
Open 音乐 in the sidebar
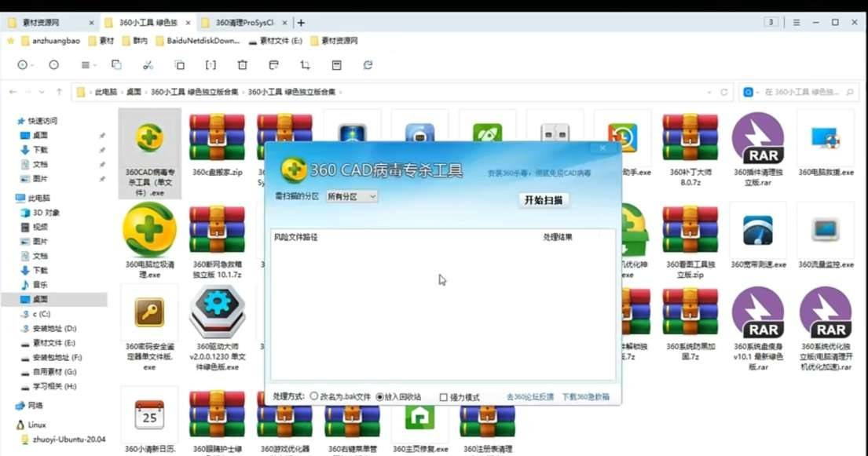pyautogui.click(x=35, y=284)
